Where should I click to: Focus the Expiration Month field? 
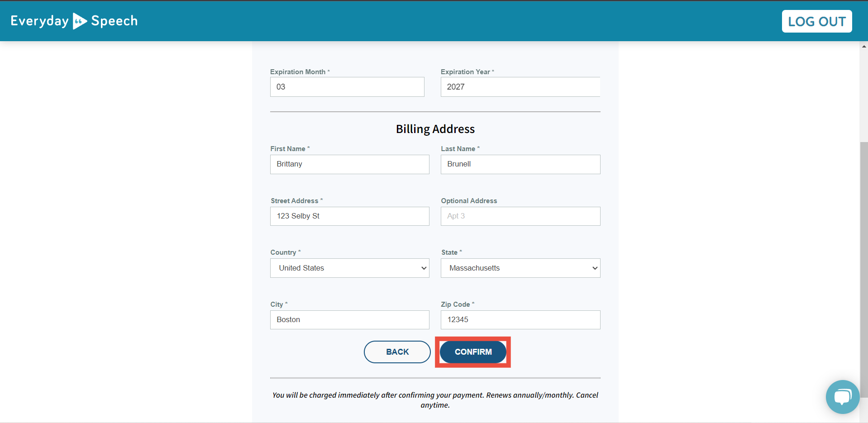347,87
